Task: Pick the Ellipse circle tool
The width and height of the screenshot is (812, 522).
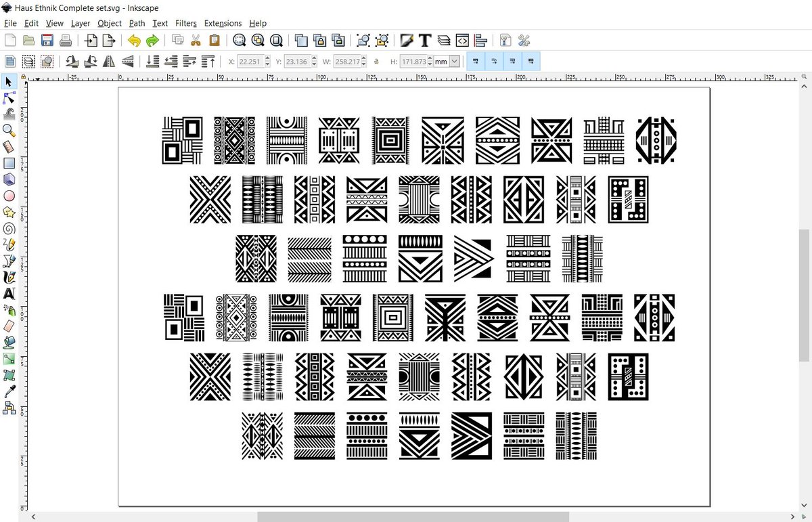Action: click(x=9, y=196)
